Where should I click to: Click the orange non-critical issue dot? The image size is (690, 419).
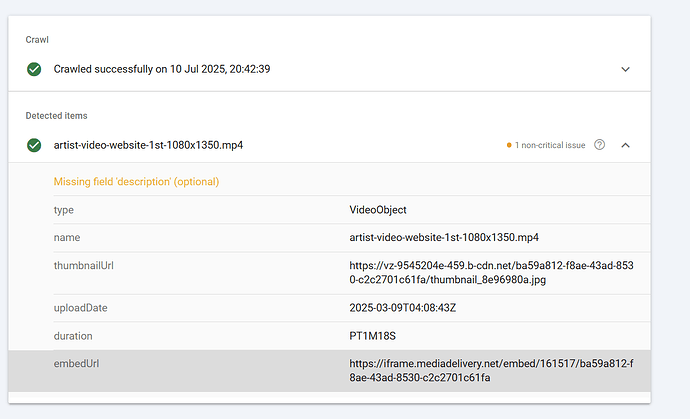[x=509, y=145]
